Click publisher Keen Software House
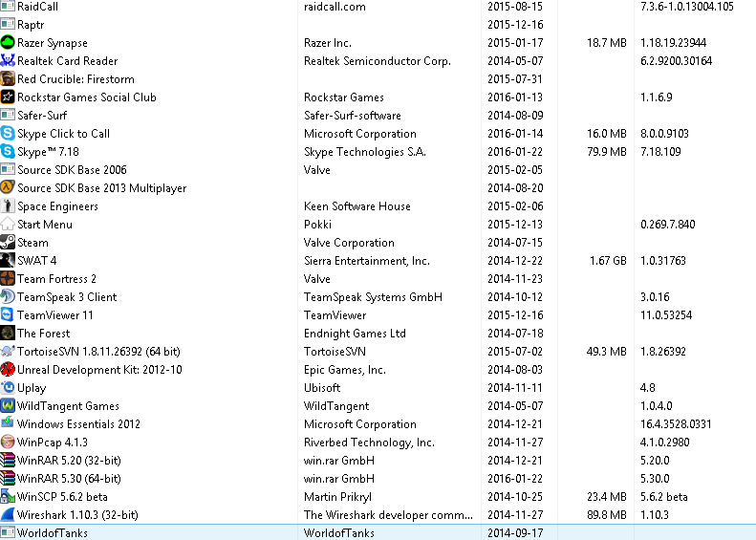 click(x=357, y=205)
